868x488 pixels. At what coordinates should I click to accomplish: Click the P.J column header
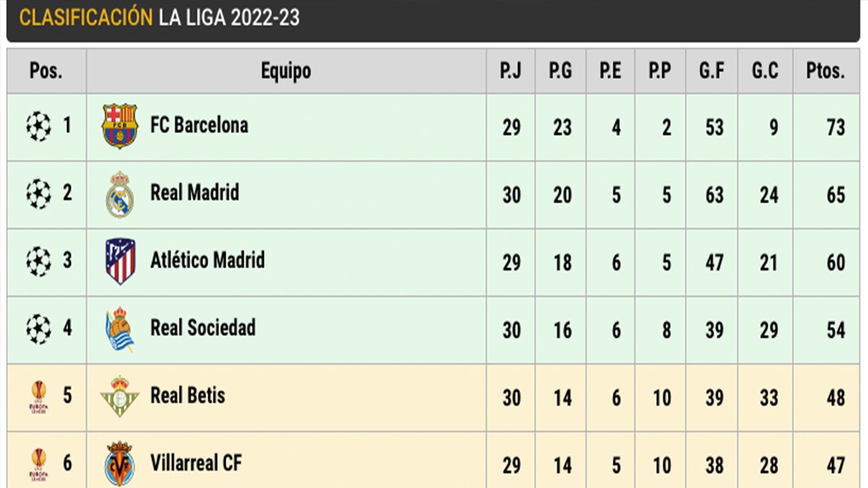(x=511, y=71)
